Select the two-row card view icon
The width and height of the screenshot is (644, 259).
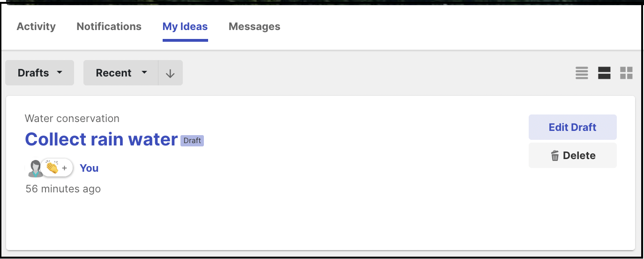pos(604,73)
